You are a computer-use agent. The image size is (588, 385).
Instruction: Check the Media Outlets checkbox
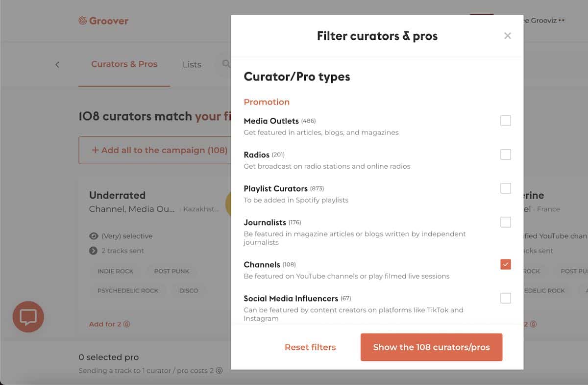point(506,121)
